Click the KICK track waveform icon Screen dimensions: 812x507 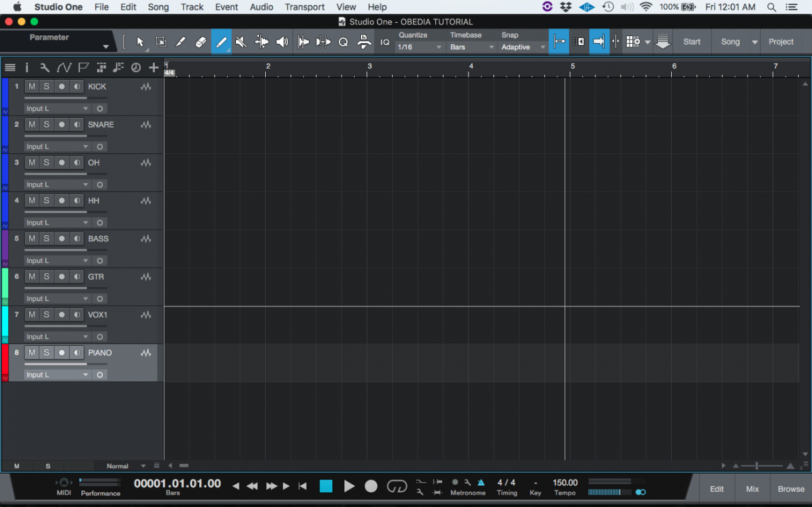[146, 87]
